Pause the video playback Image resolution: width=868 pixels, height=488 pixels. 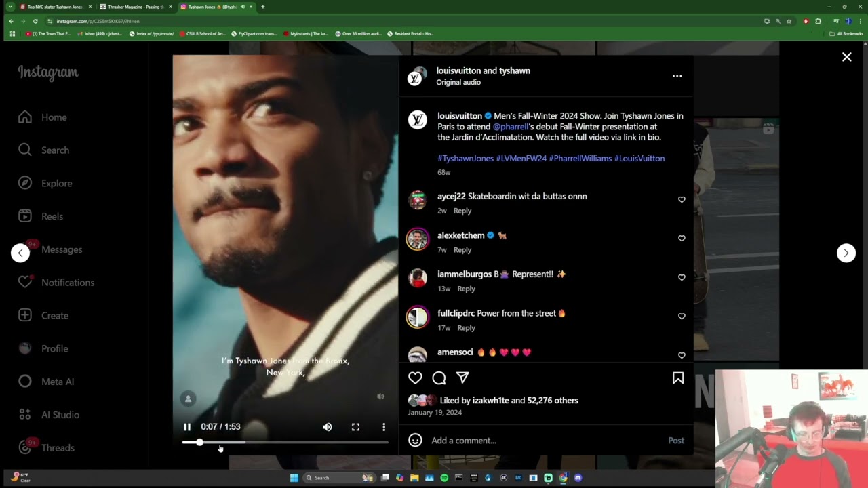coord(187,427)
